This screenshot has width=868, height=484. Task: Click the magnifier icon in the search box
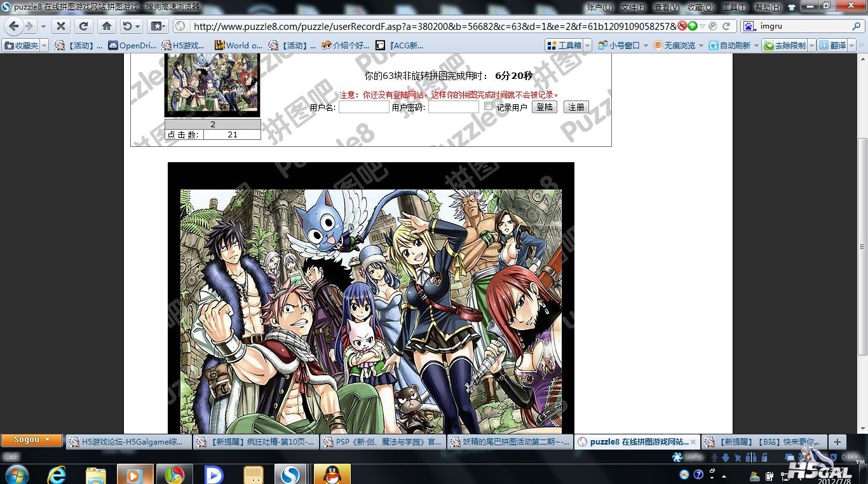coord(856,26)
